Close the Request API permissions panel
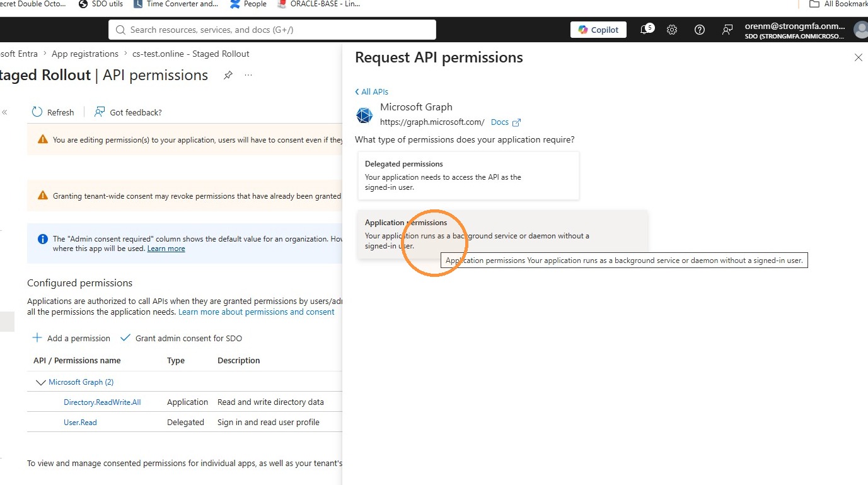 click(858, 57)
